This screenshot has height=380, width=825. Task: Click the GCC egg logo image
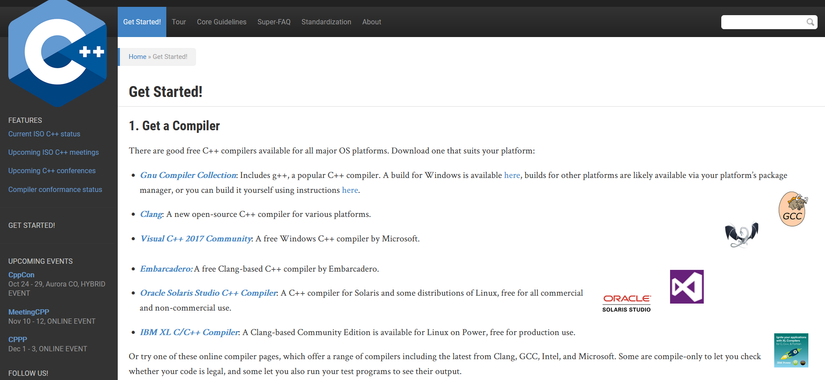point(792,209)
